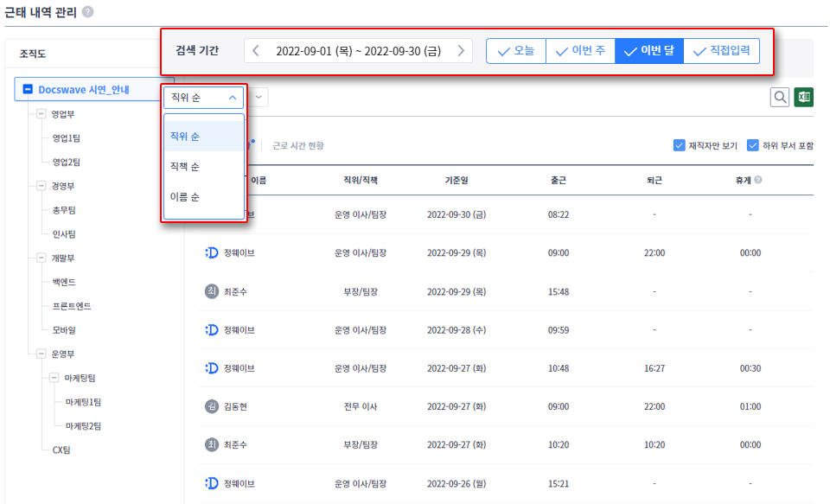Click the avatar of 김동현
This screenshot has width=830, height=504.
[x=212, y=406]
